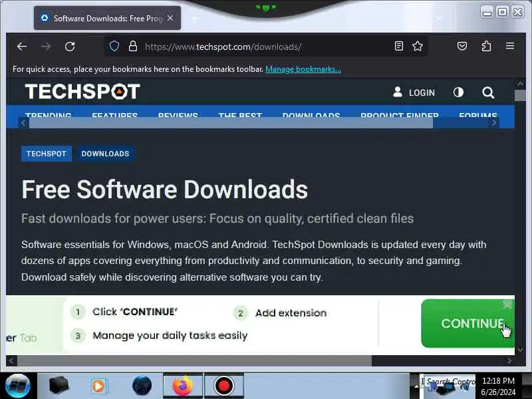The height and width of the screenshot is (399, 532).
Task: Click the site security padlock icon
Action: [x=133, y=46]
